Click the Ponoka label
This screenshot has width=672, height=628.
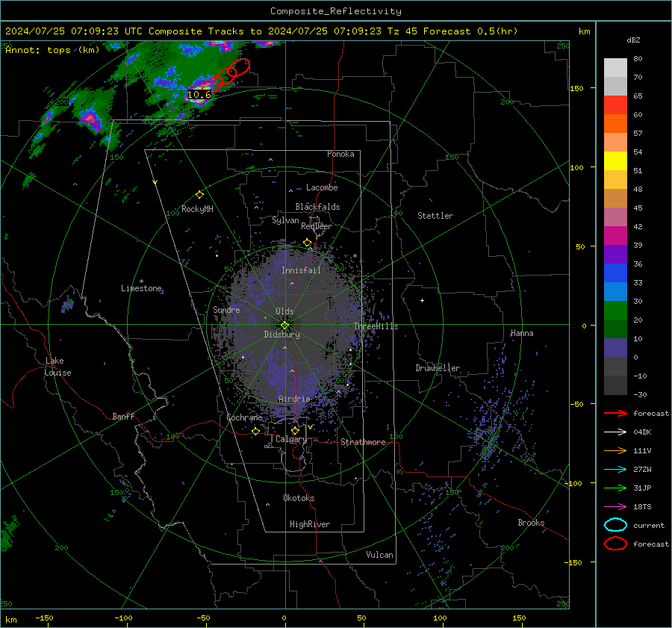[x=340, y=154]
